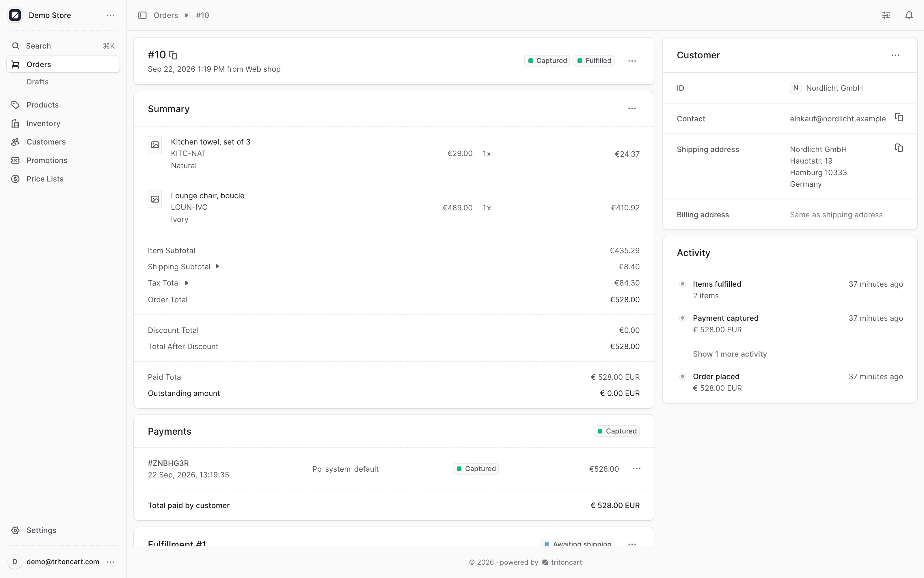
Task: Expand the Shipping Subtotal breakdown
Action: [x=217, y=266]
